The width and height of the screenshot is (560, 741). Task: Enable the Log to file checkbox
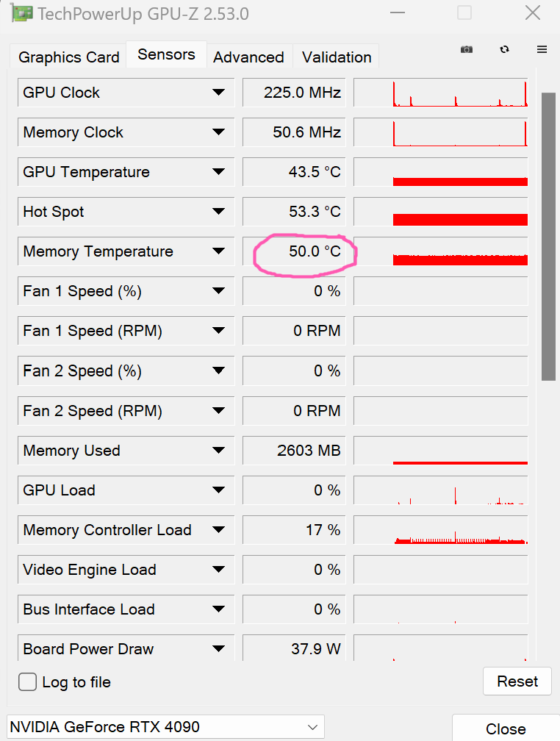[27, 682]
